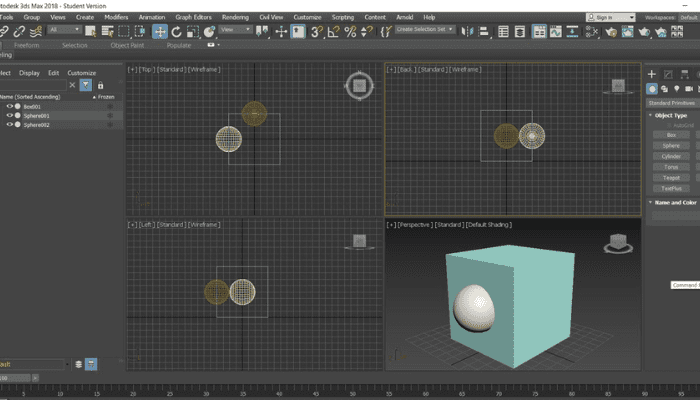Hide Box001 using its eye icon
The width and height of the screenshot is (700, 400).
pyautogui.click(x=10, y=106)
